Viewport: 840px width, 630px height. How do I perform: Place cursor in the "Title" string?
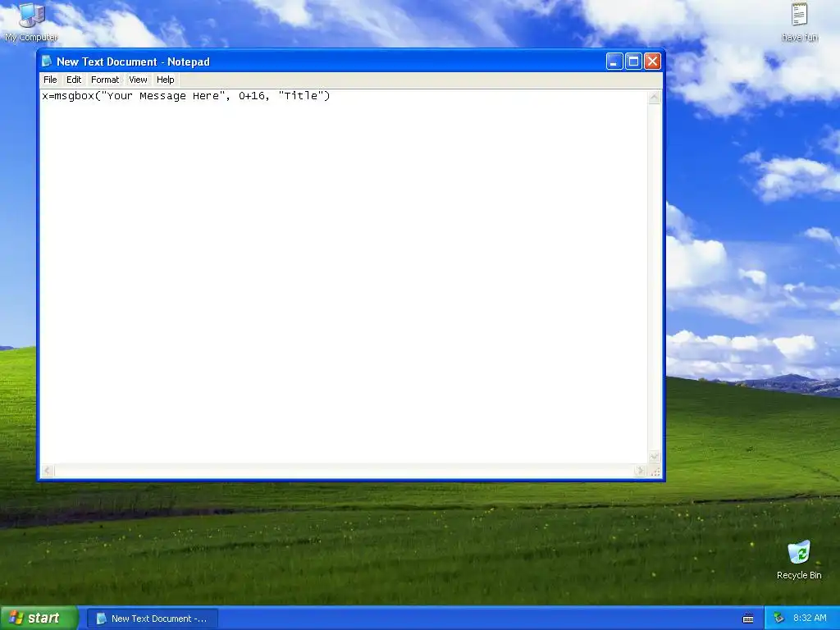tap(301, 96)
